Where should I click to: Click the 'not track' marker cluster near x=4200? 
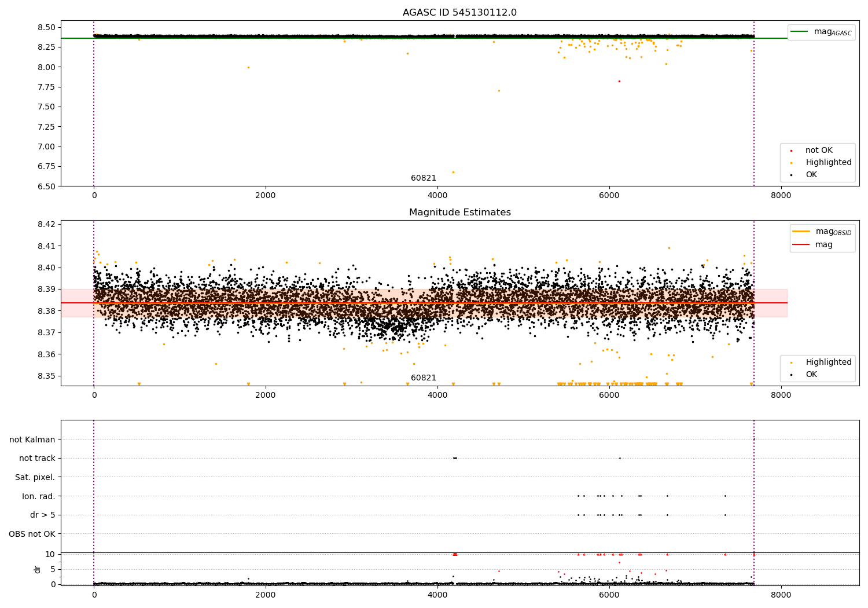click(x=455, y=458)
